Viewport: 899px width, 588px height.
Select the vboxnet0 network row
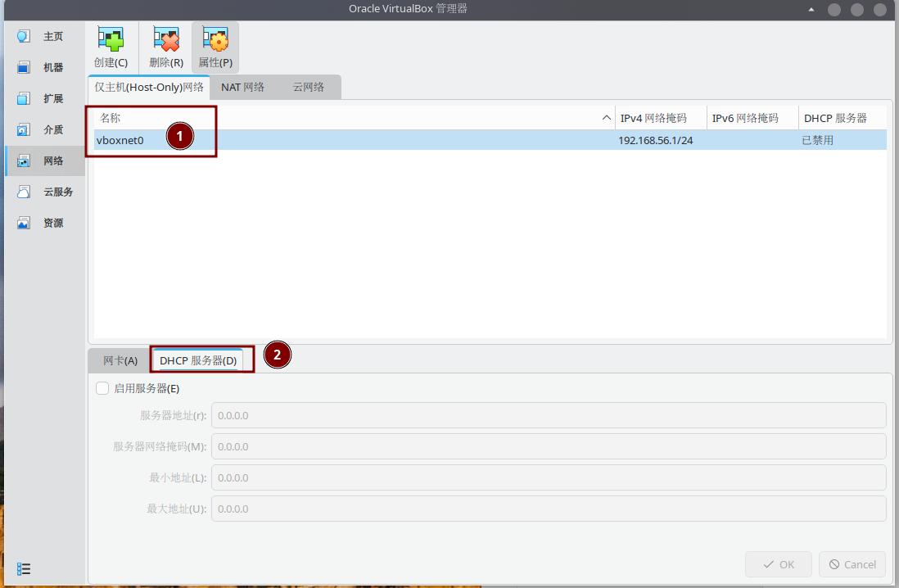click(x=490, y=140)
